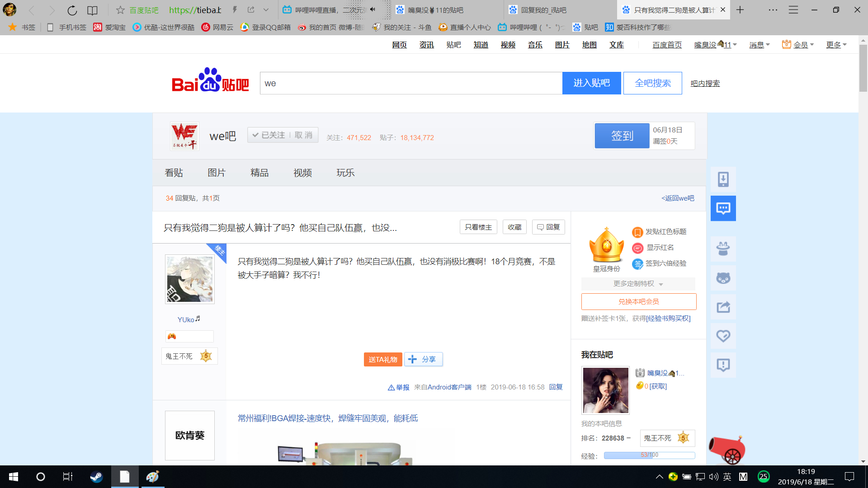Click the WE team forum avatar
The width and height of the screenshot is (868, 488).
(x=184, y=136)
